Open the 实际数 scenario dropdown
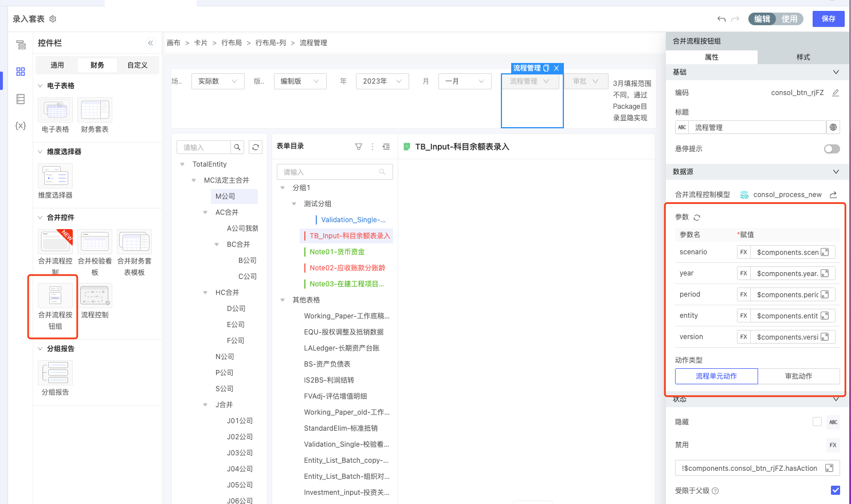 (x=218, y=81)
